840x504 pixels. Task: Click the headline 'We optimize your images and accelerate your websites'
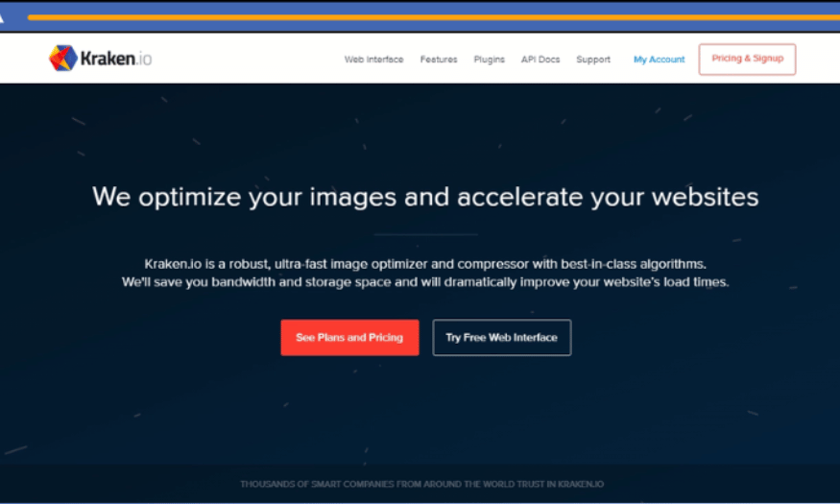pos(425,197)
